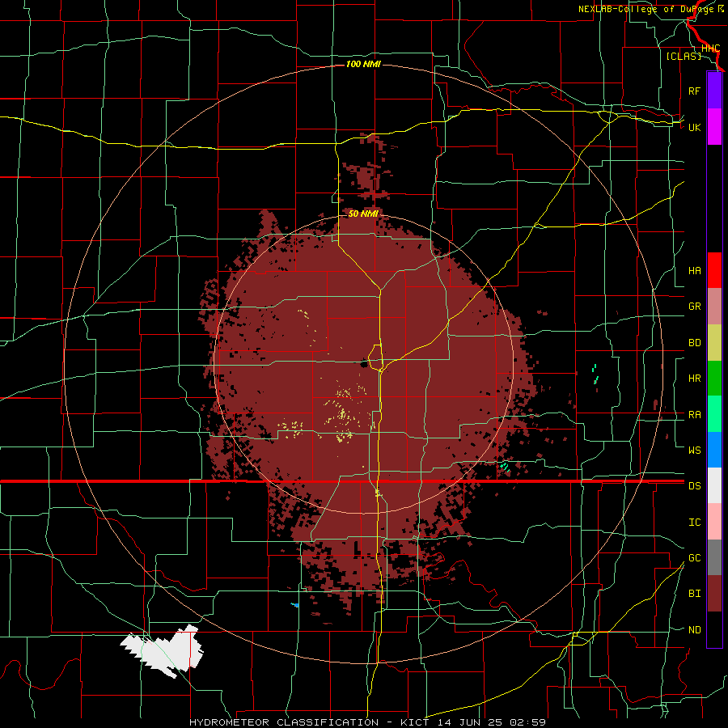Click the HA legend label
This screenshot has width=728, height=728.
(x=694, y=270)
